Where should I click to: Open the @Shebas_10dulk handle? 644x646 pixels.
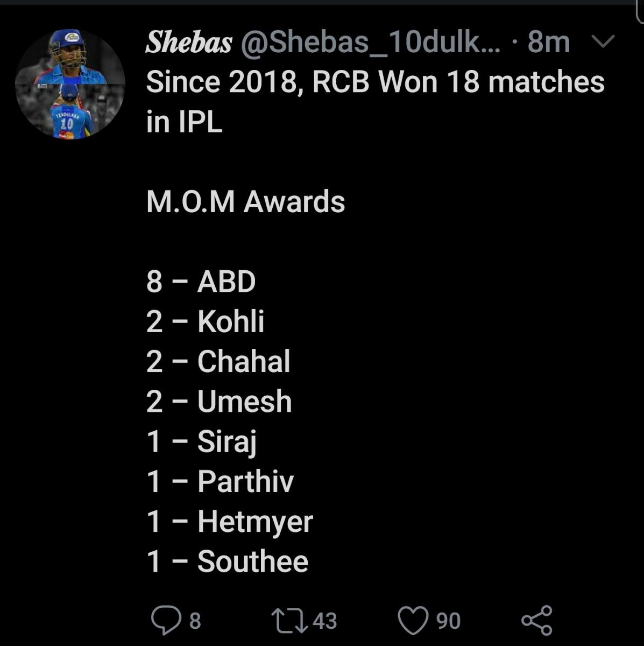[x=370, y=43]
